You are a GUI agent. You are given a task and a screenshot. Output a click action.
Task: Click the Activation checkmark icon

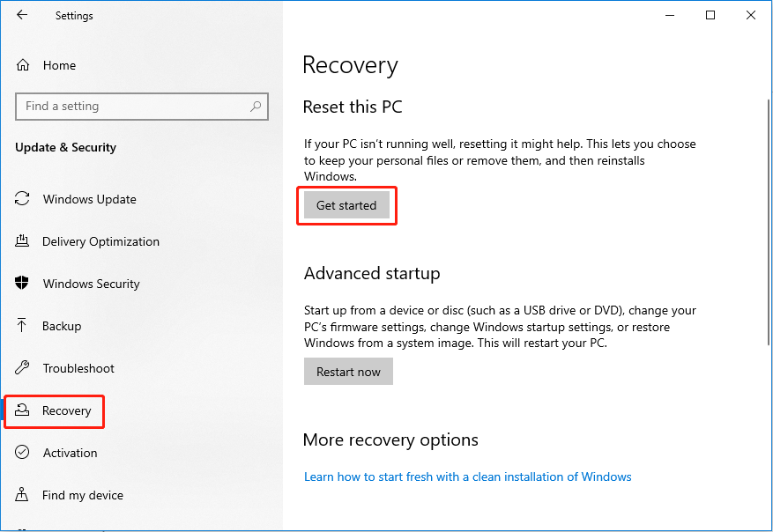coord(23,453)
